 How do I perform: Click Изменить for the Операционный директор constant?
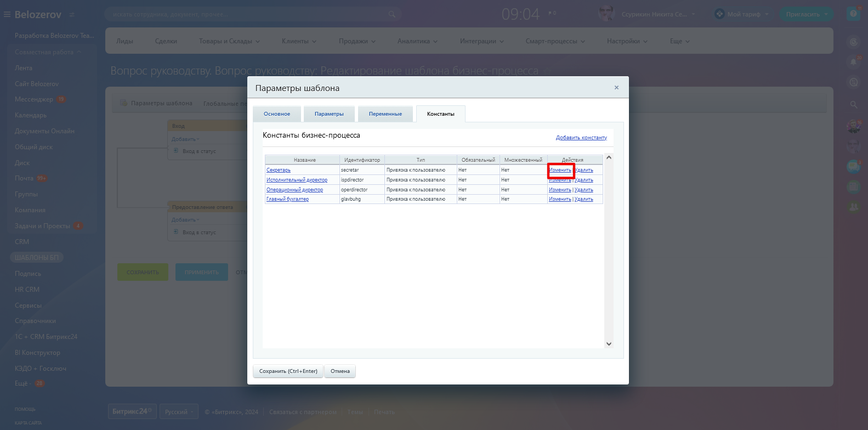560,190
